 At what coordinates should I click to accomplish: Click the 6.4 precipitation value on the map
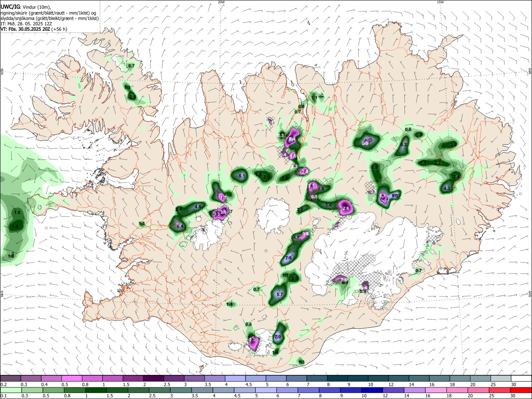(180, 227)
